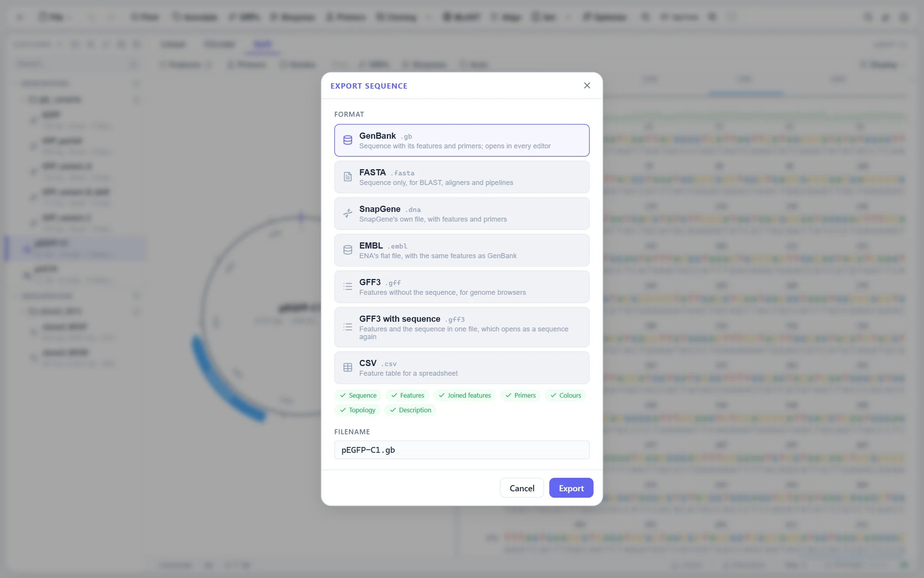Click the filename field containing pEGFP-C1.gb
Screen dimensions: 924x578
coord(462,450)
